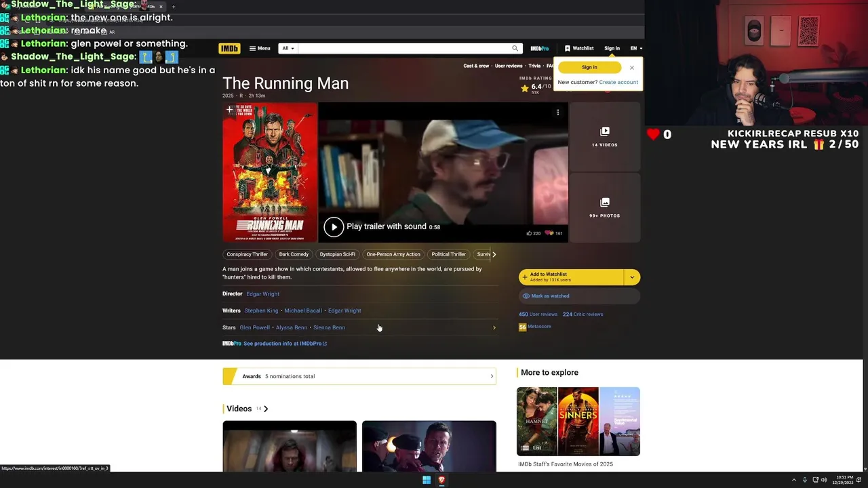Image resolution: width=868 pixels, height=488 pixels.
Task: Click Sign in in the top navigation
Action: tap(612, 48)
